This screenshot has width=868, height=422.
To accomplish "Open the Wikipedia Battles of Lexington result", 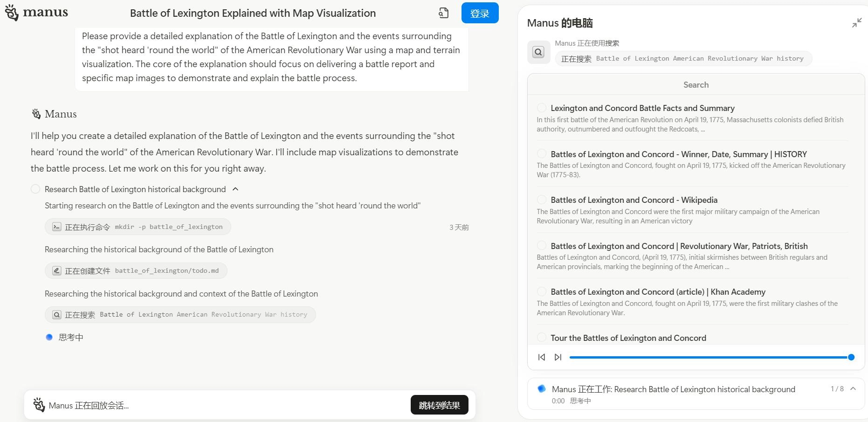I will (634, 200).
